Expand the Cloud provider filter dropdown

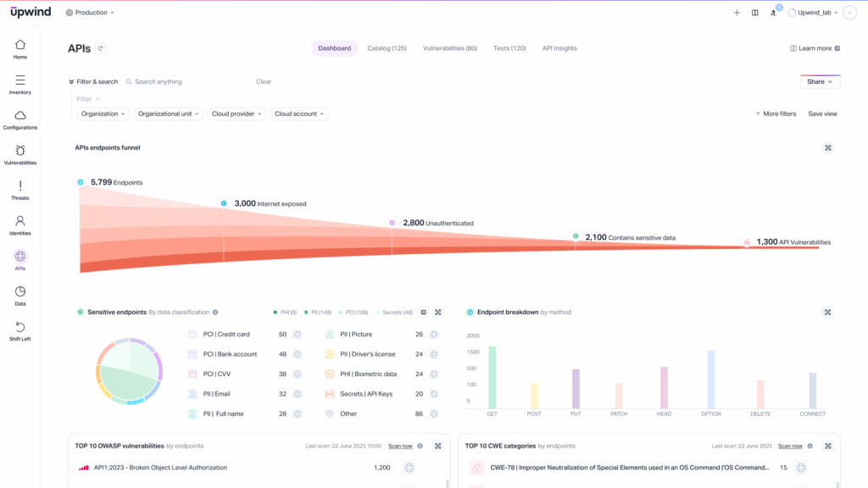point(236,114)
